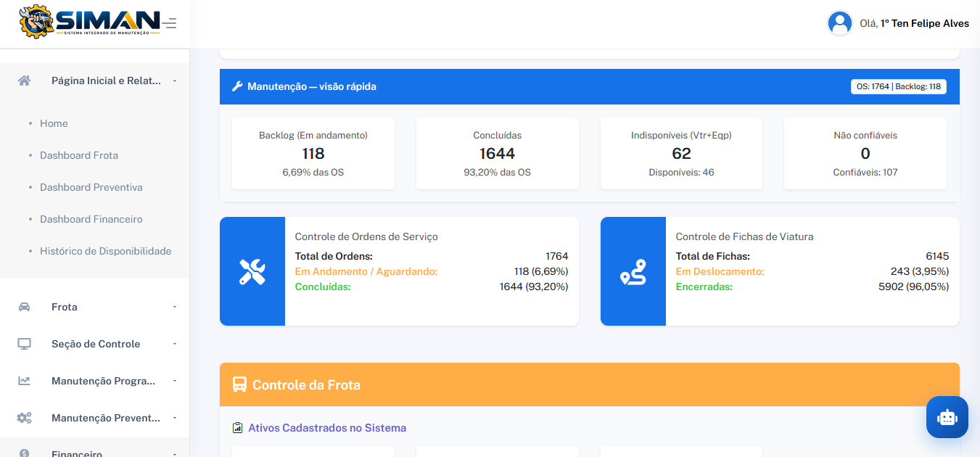
Task: Click the Em Andamento / Aguardando label
Action: coord(366,271)
